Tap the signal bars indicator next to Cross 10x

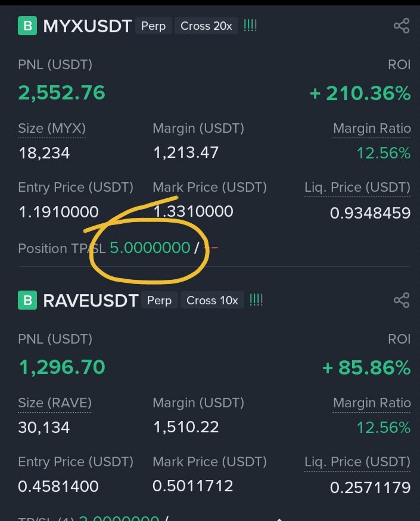pyautogui.click(x=256, y=300)
